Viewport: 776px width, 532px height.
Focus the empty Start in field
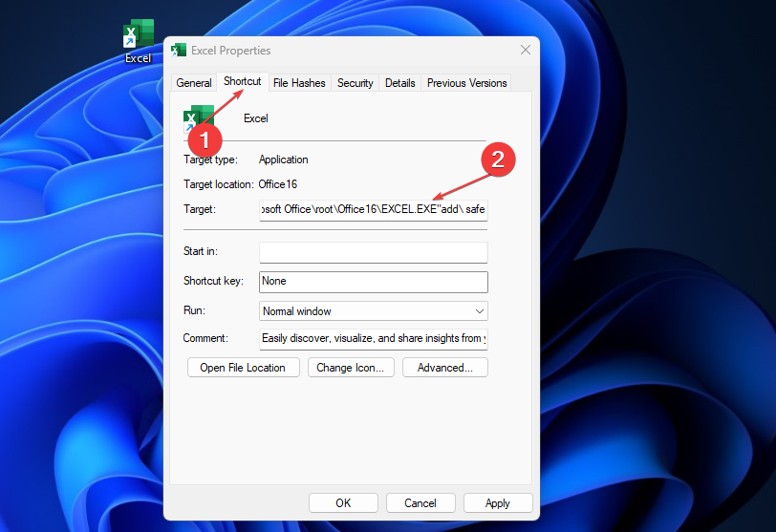[373, 252]
